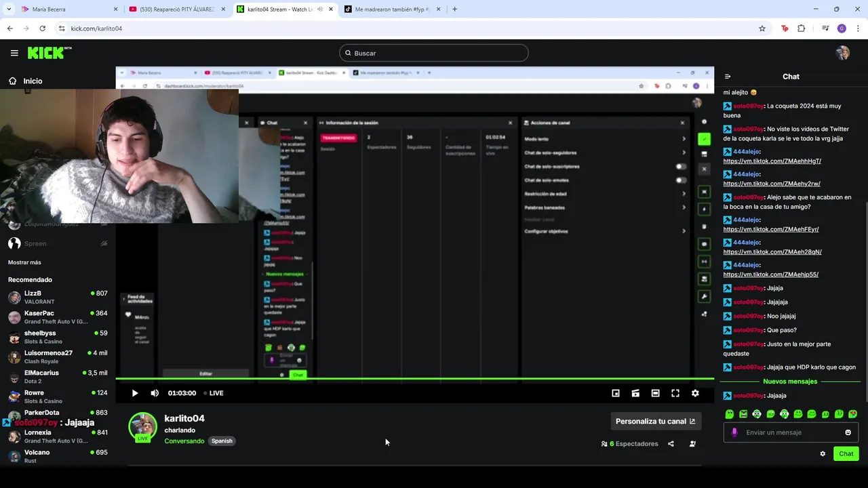Insert the first green blob emote
The width and height of the screenshot is (868, 488).
click(x=729, y=414)
